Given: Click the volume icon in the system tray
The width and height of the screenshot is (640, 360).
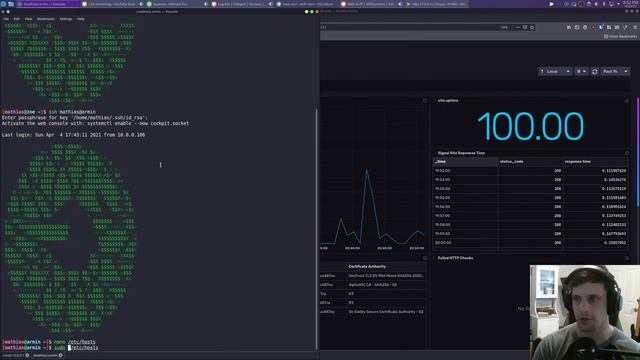Looking at the screenshot, I should pos(596,4).
